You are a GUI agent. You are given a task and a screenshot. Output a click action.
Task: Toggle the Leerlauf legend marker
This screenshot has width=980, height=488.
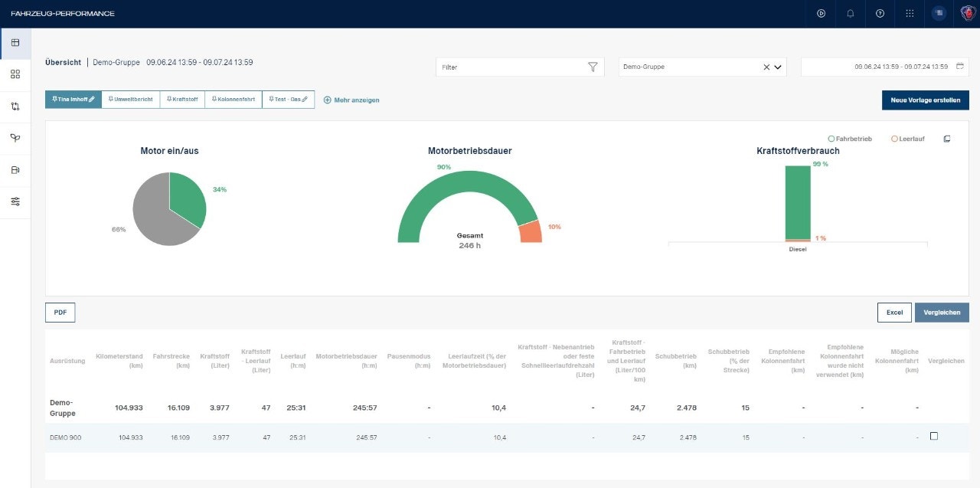894,139
